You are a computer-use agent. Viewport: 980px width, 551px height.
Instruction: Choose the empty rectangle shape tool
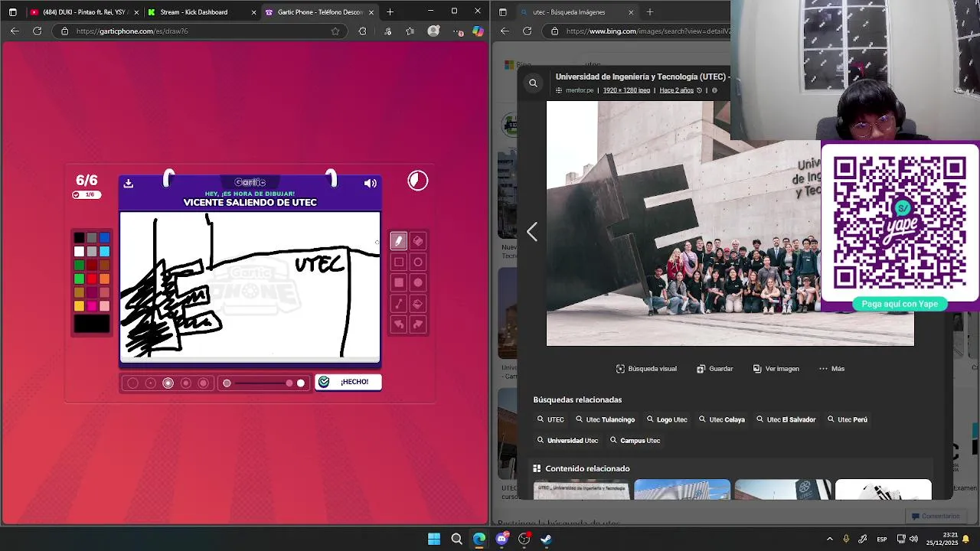pos(398,262)
